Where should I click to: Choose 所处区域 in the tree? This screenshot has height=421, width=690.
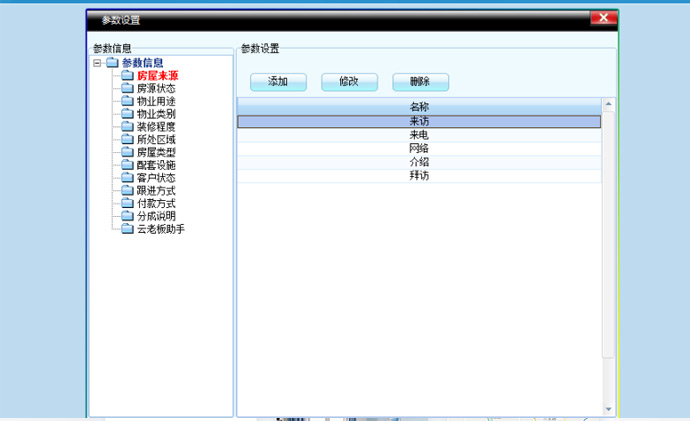click(156, 139)
